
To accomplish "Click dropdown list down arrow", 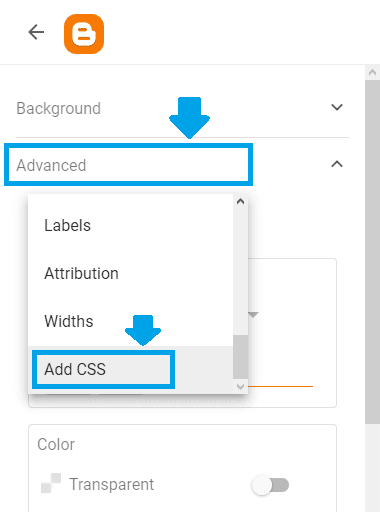I will pos(240,387).
